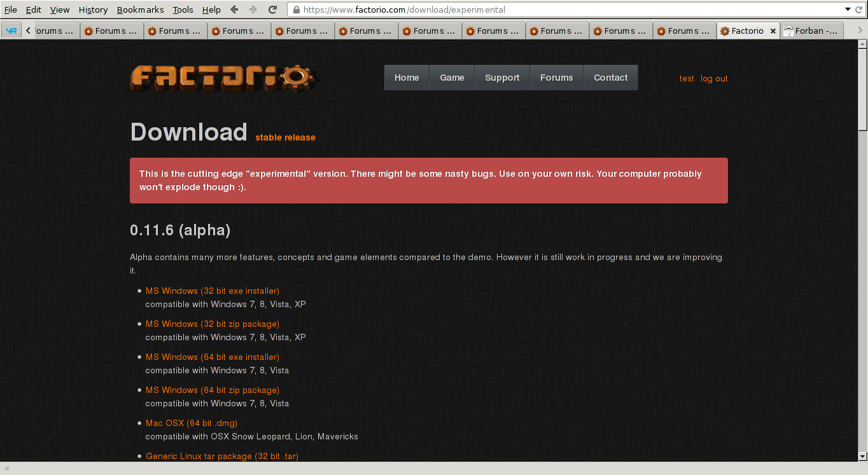Open the Help menu
The image size is (868, 475).
coord(211,10)
